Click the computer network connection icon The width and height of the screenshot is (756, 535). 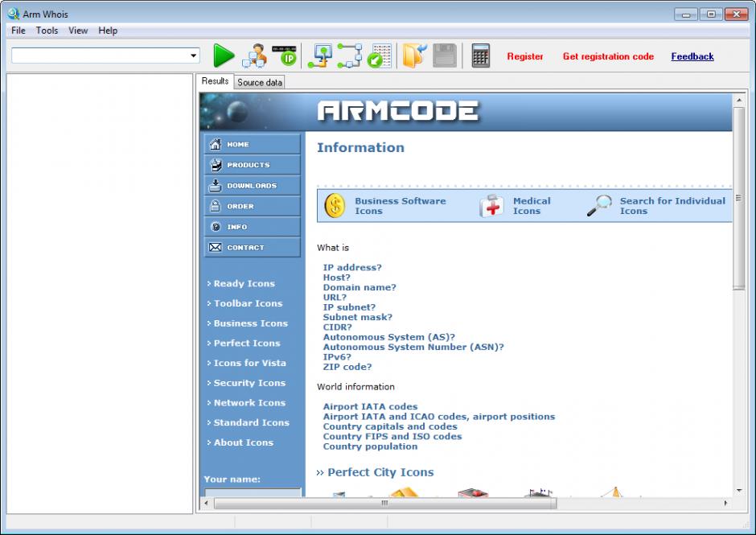(x=321, y=56)
